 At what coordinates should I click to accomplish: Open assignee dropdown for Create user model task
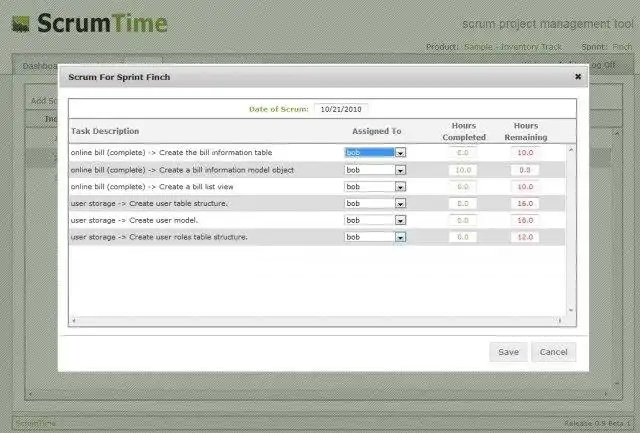point(400,220)
